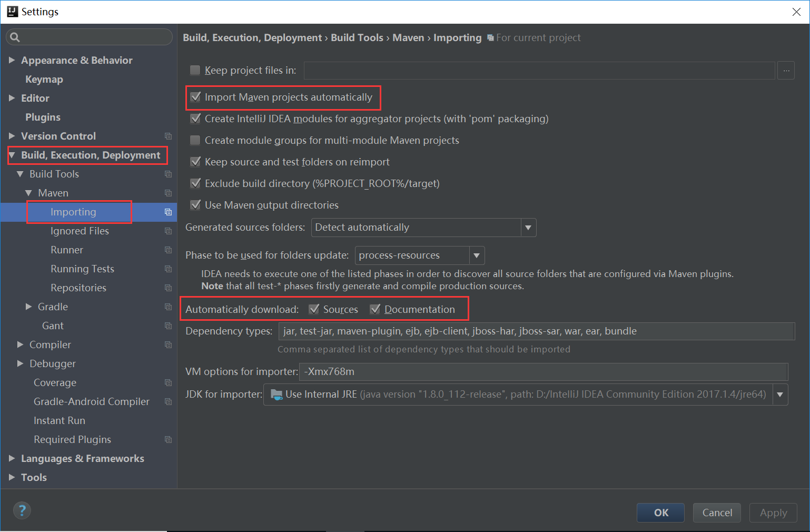Toggle Keep project files in checkbox
This screenshot has height=532, width=810.
tap(195, 70)
